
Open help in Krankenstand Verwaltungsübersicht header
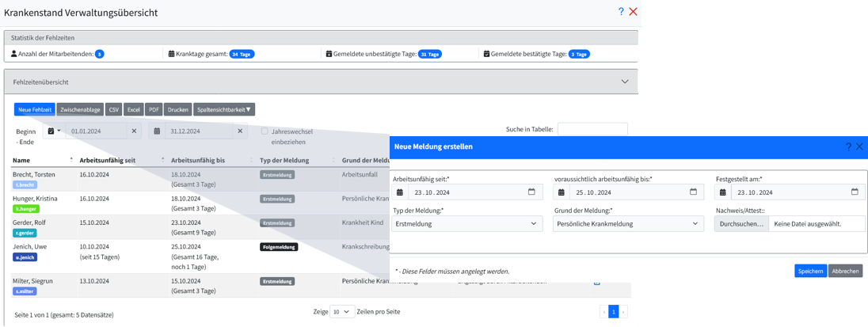click(x=621, y=12)
